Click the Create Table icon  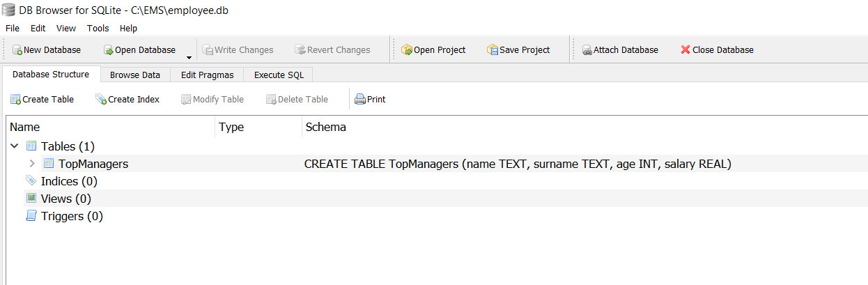[15, 100]
